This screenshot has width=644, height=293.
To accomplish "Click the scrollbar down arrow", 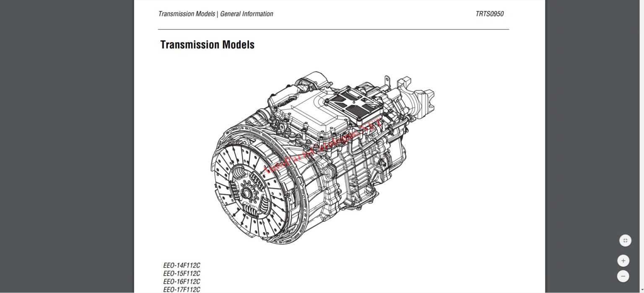I will pos(642,290).
